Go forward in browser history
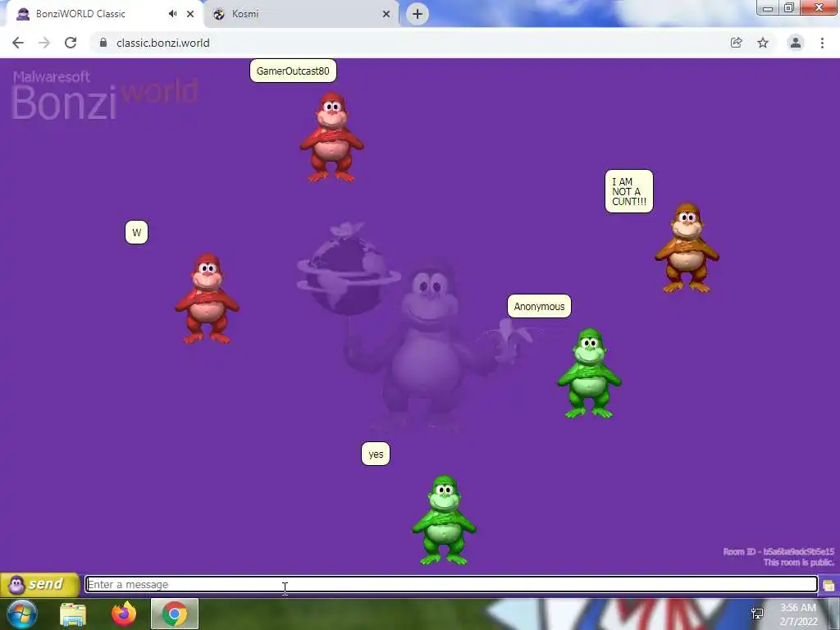Viewport: 840px width, 630px height. click(44, 43)
